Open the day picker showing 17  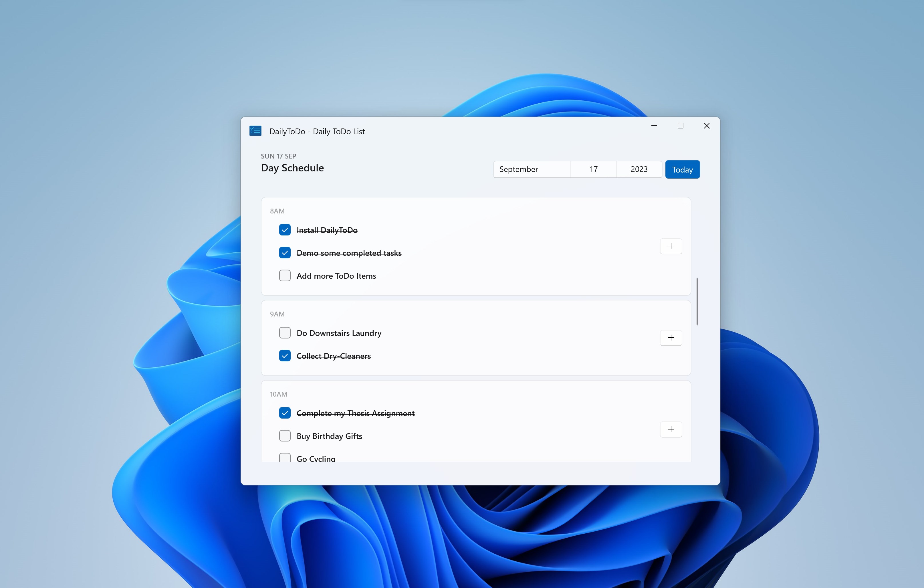593,169
